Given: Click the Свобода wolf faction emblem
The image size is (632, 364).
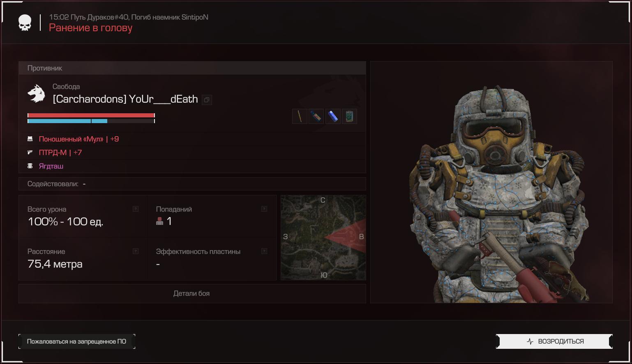Looking at the screenshot, I should click(x=36, y=94).
